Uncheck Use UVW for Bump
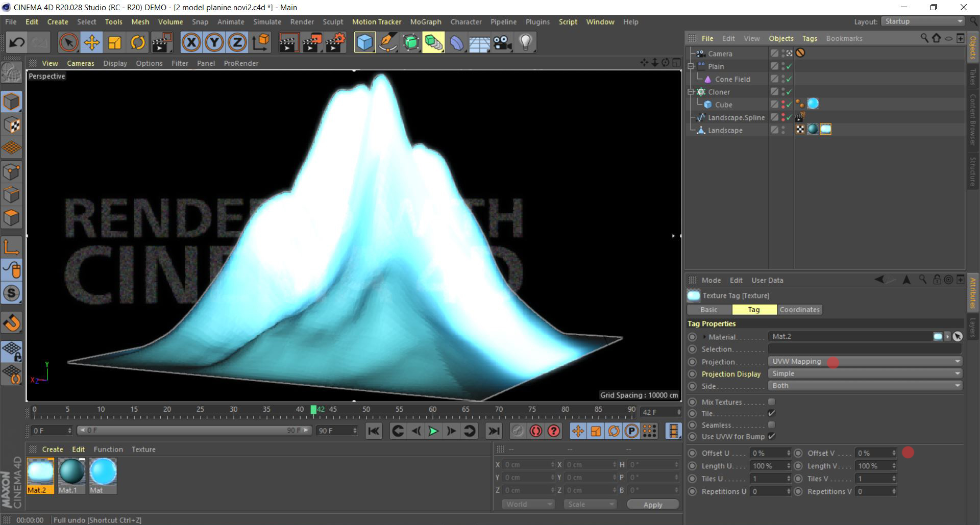This screenshot has height=525, width=980. (771, 436)
